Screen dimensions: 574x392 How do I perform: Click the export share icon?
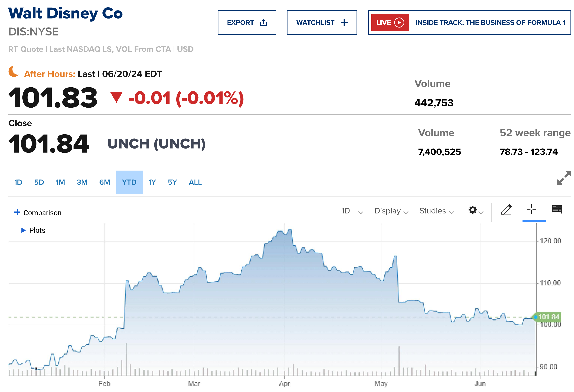click(x=263, y=23)
